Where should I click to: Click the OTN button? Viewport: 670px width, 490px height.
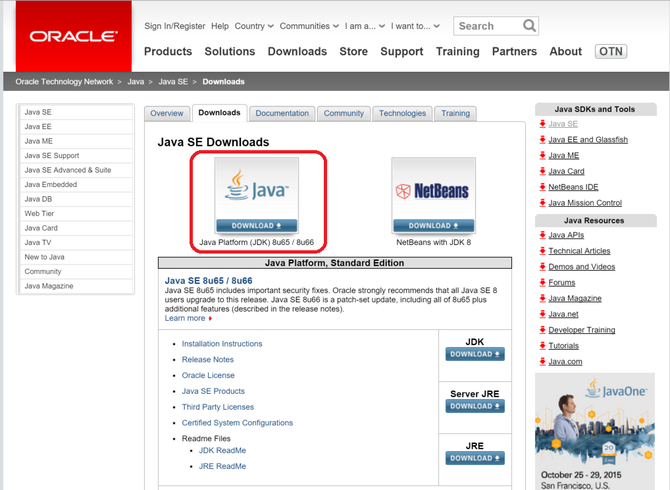point(611,51)
